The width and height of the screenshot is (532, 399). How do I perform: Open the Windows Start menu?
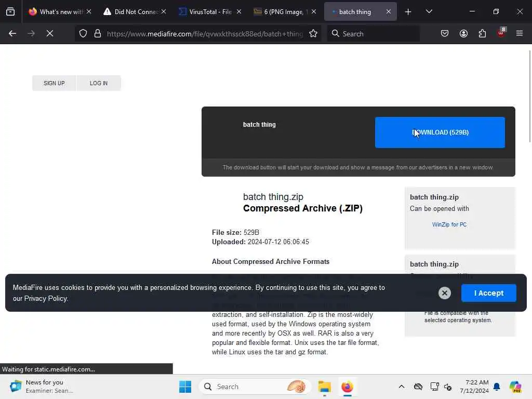point(185,387)
